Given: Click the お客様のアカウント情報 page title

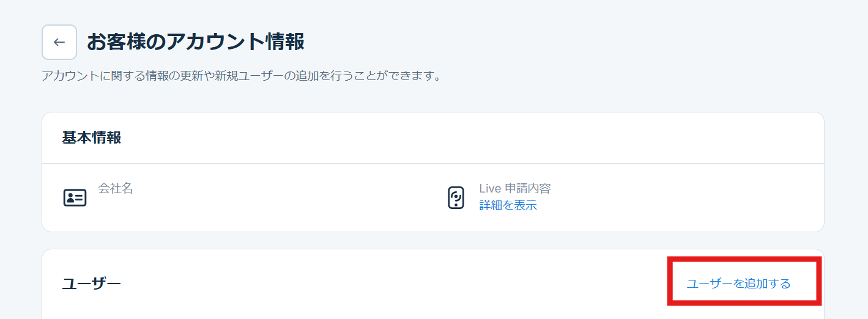Looking at the screenshot, I should click(196, 42).
